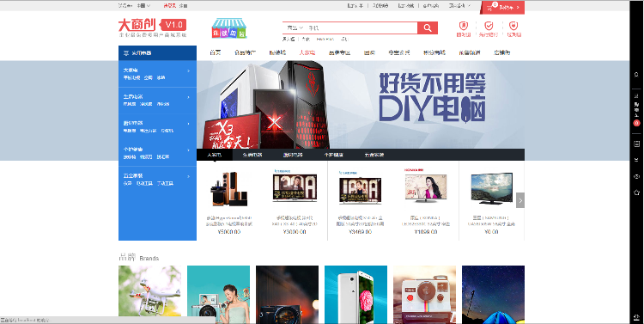Click the checkmark shield icon in header
The width and height of the screenshot is (644, 324).
(489, 27)
